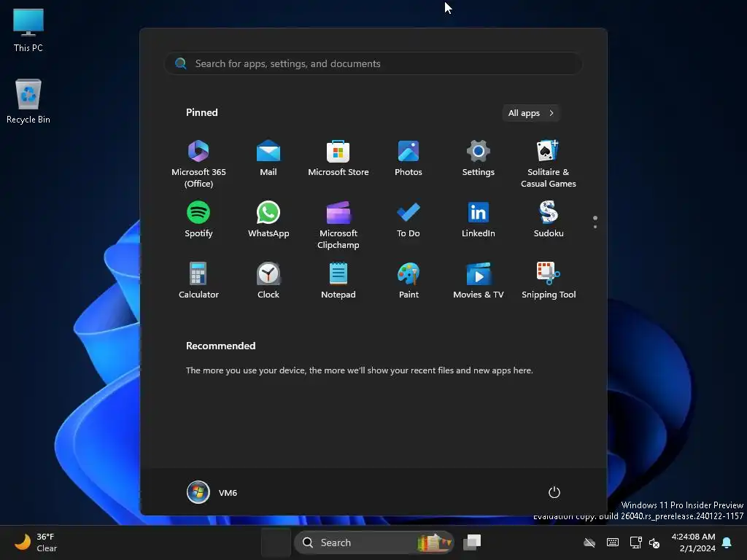Open Settings from pinned apps
This screenshot has width=747, height=560.
pyautogui.click(x=479, y=158)
